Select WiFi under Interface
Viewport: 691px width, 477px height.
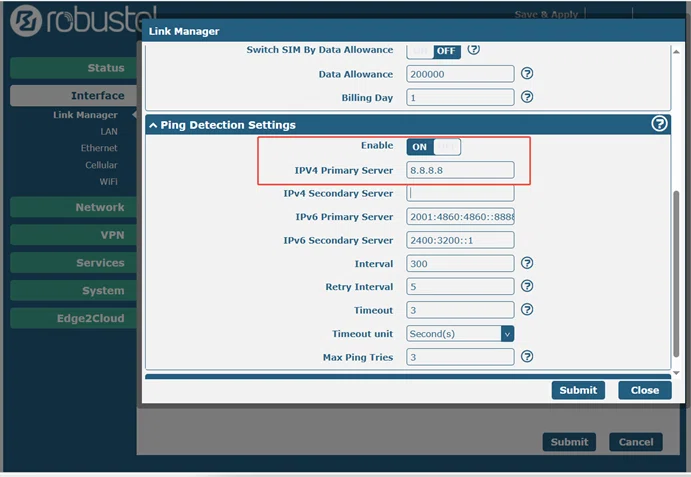point(109,182)
